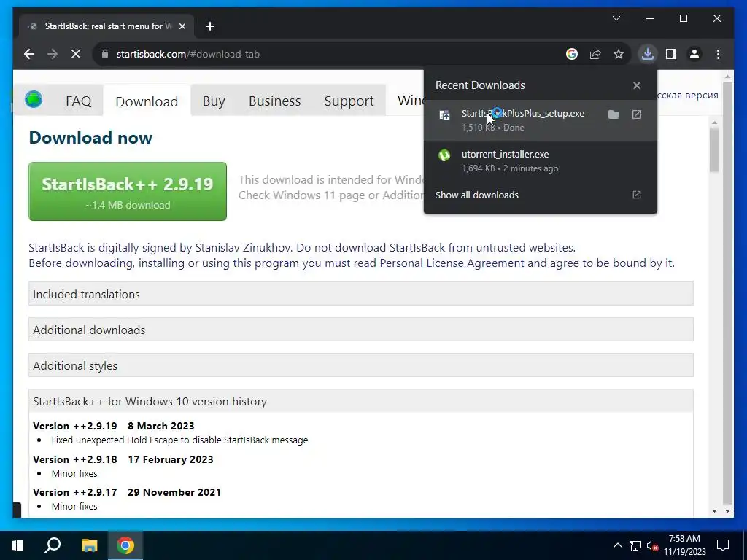Screen dimensions: 747x560
Task: Click the uTorrent installer file icon
Action: pyautogui.click(x=444, y=155)
